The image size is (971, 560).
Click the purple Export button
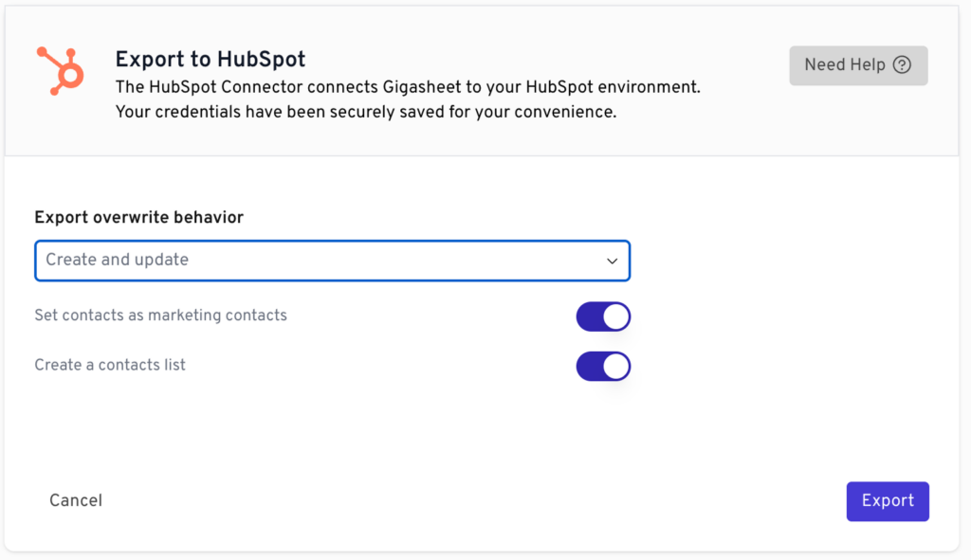888,501
